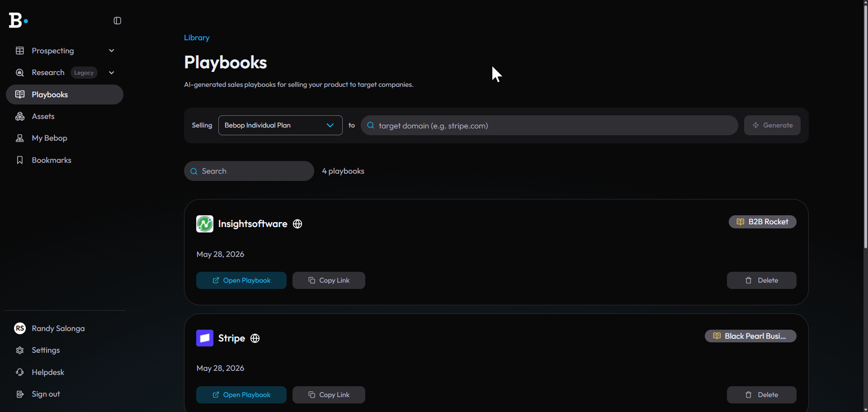Click the '4 playbooks' count text
Screen dimensions: 868x412
point(343,171)
